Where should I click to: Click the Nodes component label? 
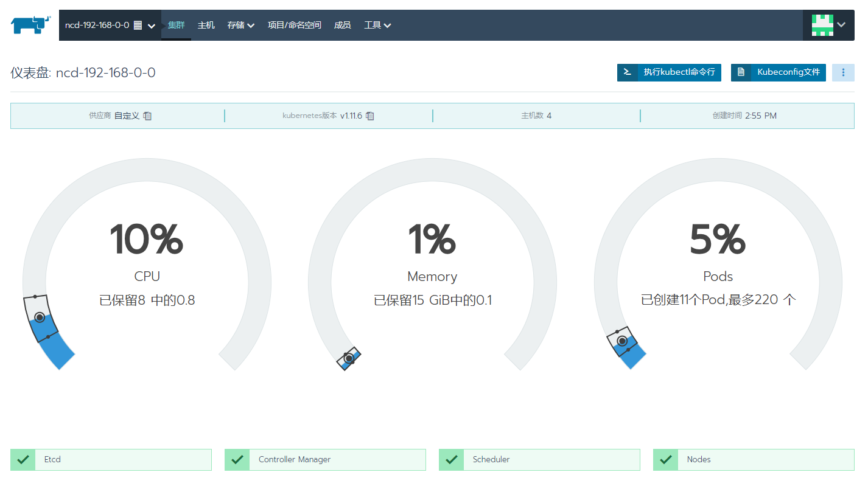click(699, 460)
